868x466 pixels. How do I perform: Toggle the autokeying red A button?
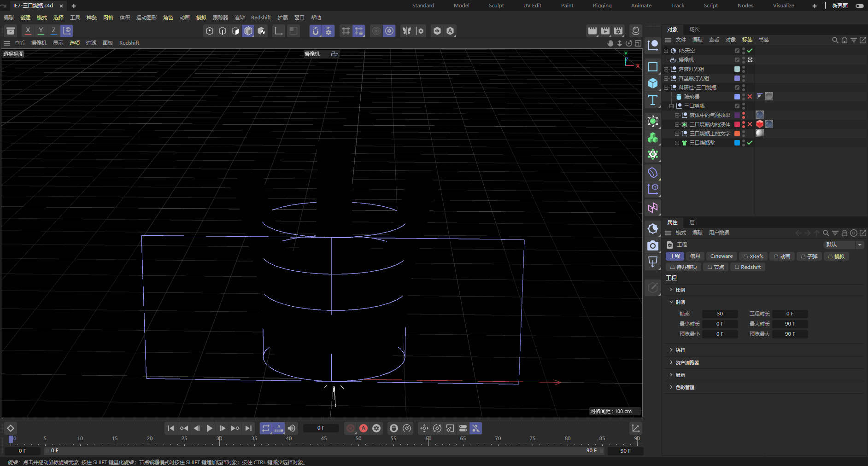click(364, 428)
